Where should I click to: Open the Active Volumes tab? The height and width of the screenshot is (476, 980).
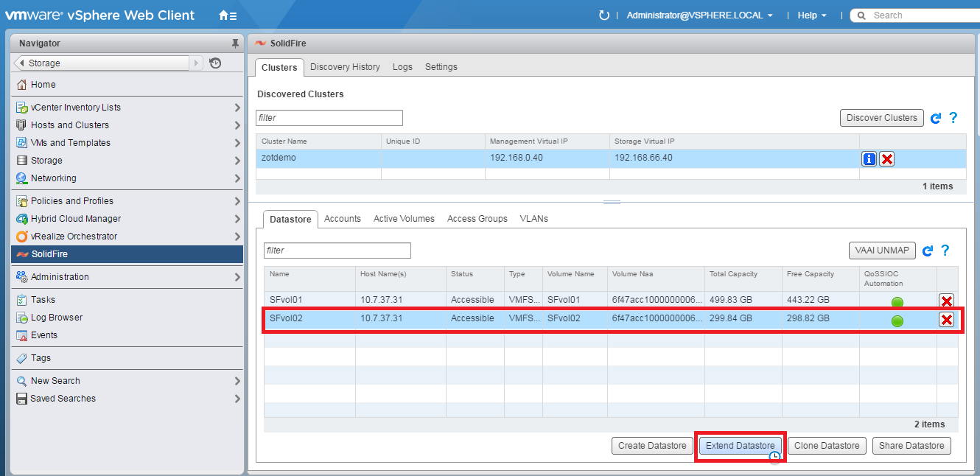(404, 219)
